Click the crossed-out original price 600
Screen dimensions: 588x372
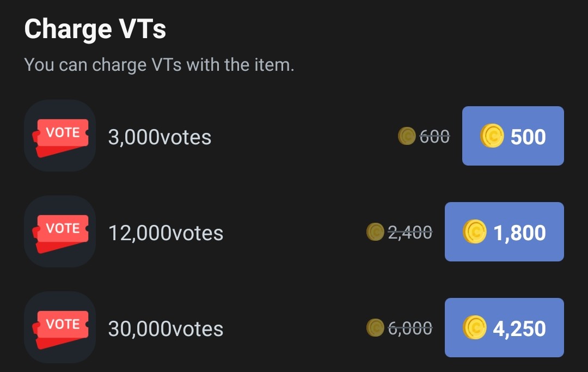point(434,137)
